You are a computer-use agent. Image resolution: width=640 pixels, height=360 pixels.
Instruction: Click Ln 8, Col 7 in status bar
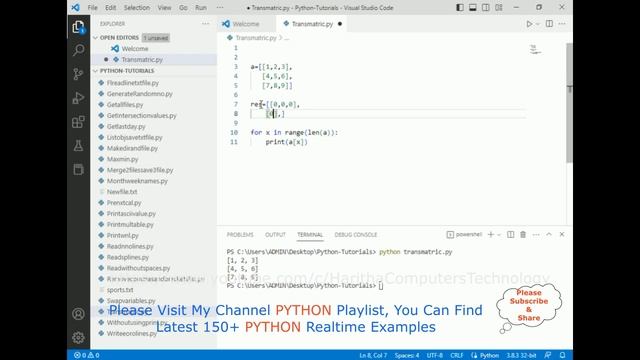373,355
